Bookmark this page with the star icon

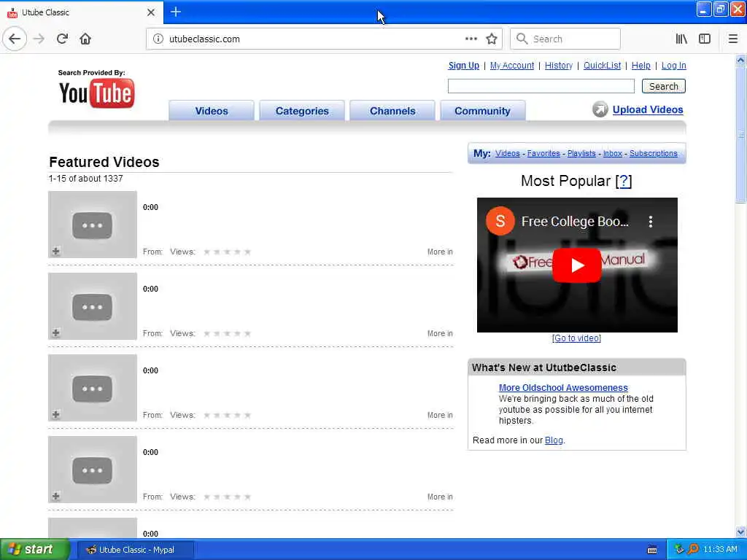pyautogui.click(x=492, y=39)
